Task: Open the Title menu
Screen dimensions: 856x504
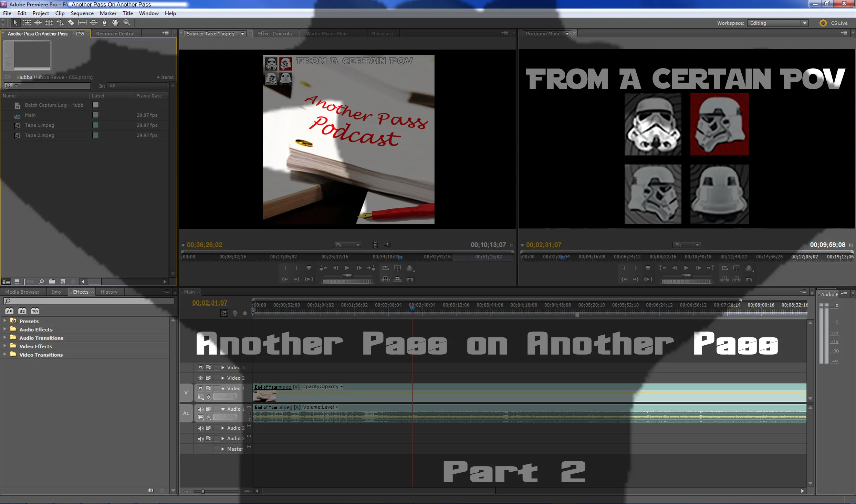Action: [x=128, y=13]
